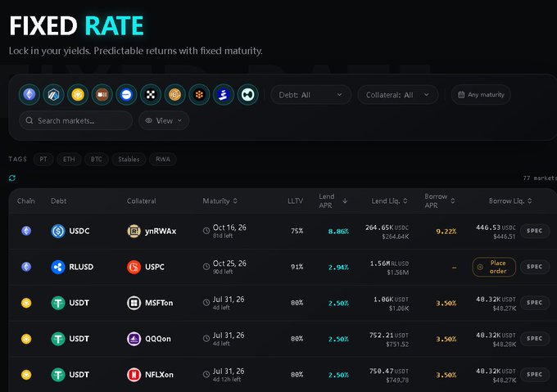Toggle the Stables tag filter
Viewport: 557px width, 392px height.
[x=129, y=160]
